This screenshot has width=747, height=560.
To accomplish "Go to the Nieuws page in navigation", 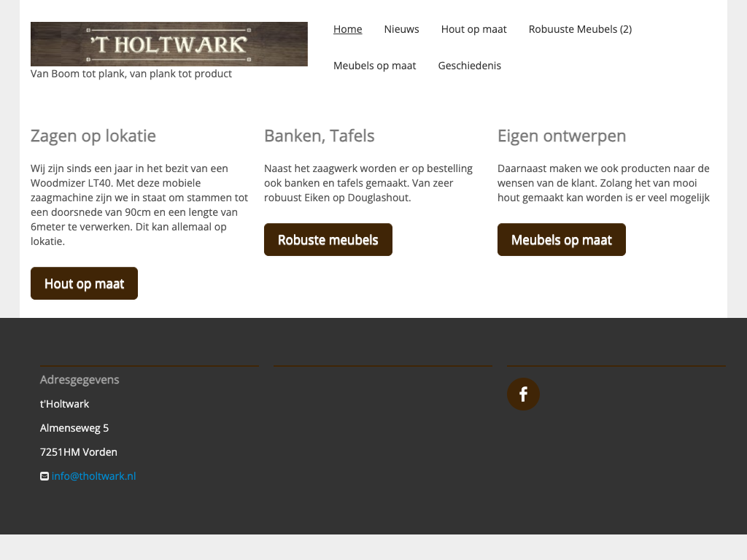I will 401,29.
